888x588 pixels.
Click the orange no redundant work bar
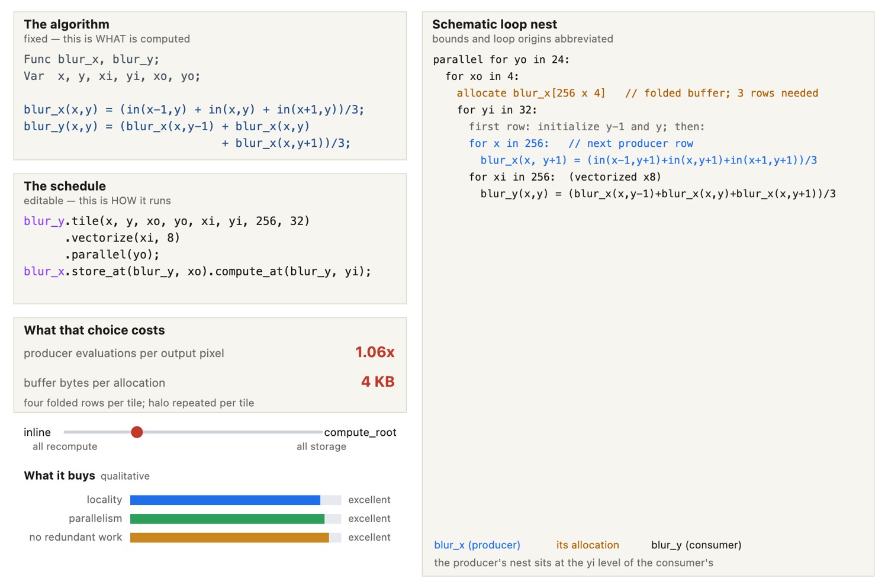[x=230, y=538]
